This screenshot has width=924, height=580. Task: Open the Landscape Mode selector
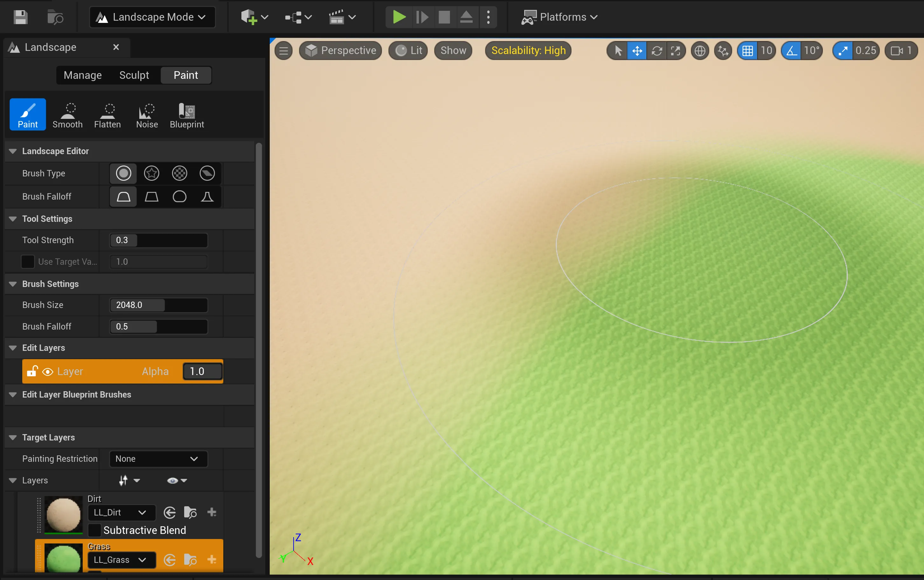click(x=152, y=17)
